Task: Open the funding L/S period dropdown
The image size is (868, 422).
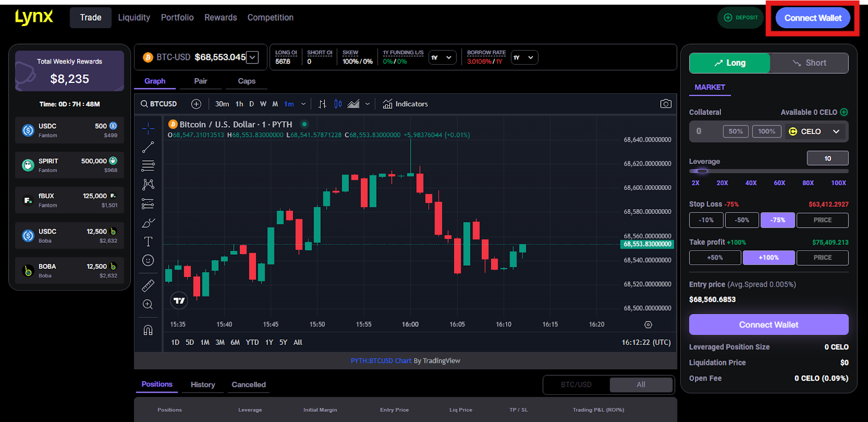Action: coord(442,58)
